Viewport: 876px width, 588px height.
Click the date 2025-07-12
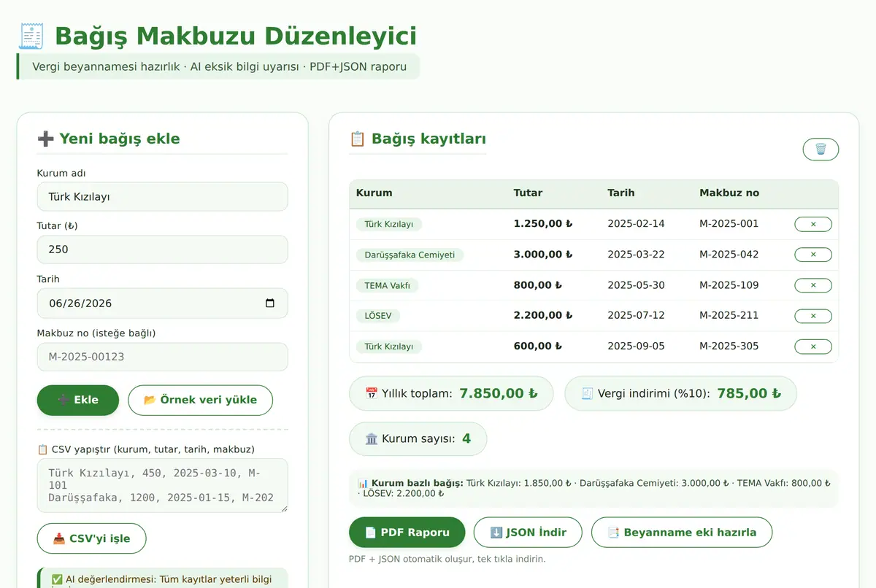tap(636, 316)
